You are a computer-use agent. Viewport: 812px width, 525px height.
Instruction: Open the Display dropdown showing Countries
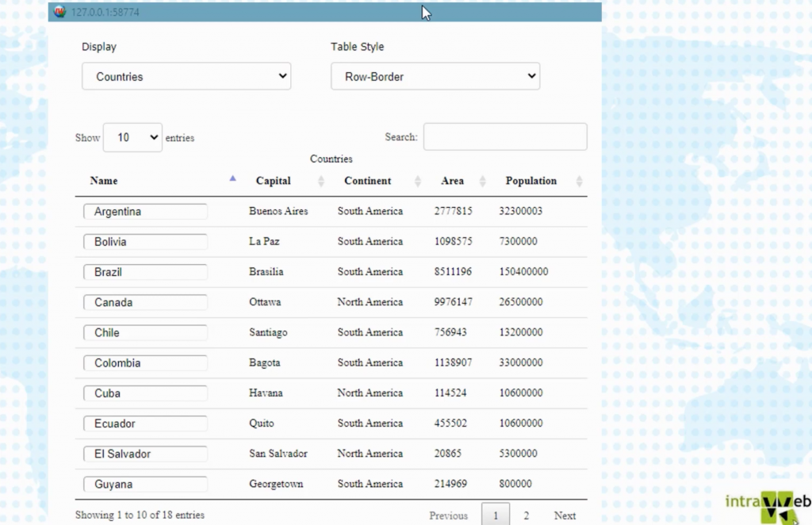tap(186, 77)
